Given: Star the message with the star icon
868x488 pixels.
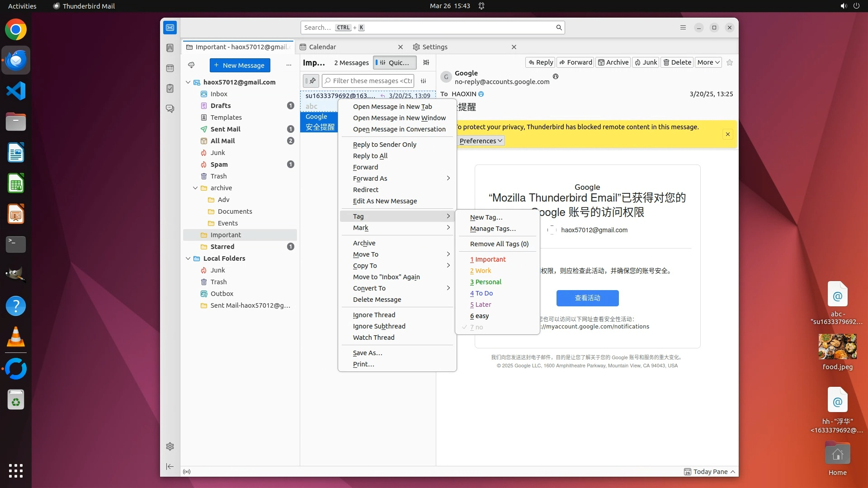Looking at the screenshot, I should [730, 62].
